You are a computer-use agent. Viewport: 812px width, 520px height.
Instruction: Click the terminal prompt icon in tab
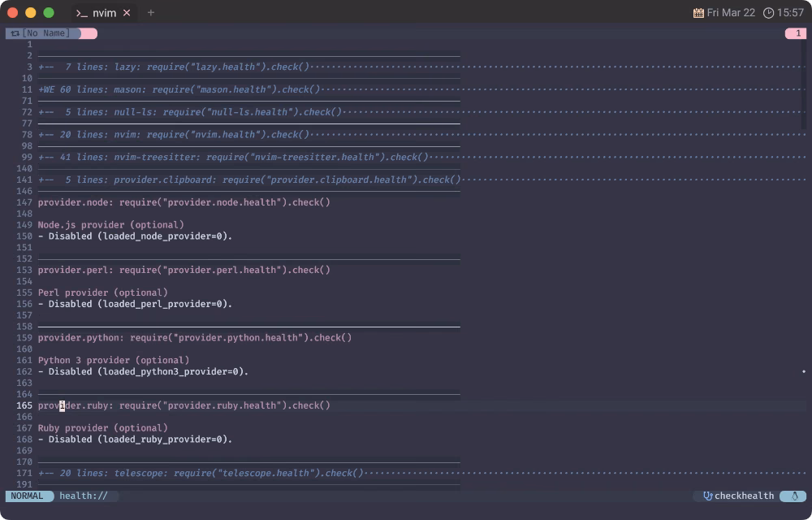[82, 13]
